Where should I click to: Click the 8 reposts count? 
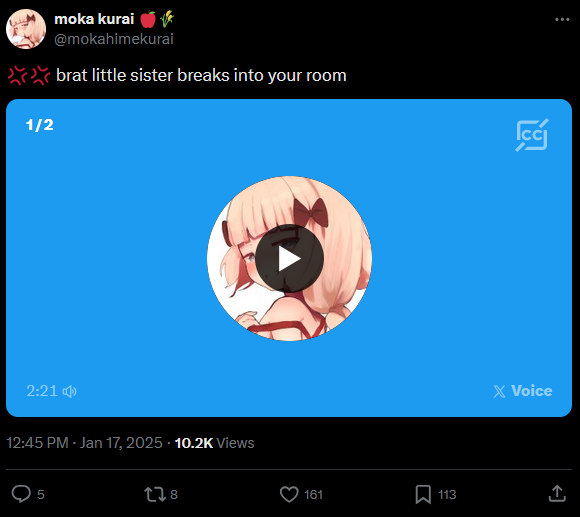174,494
